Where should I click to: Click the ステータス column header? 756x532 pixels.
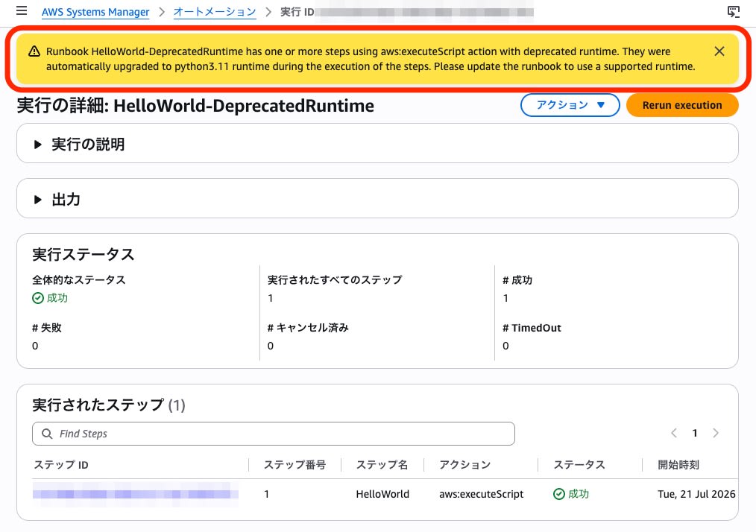click(x=579, y=464)
